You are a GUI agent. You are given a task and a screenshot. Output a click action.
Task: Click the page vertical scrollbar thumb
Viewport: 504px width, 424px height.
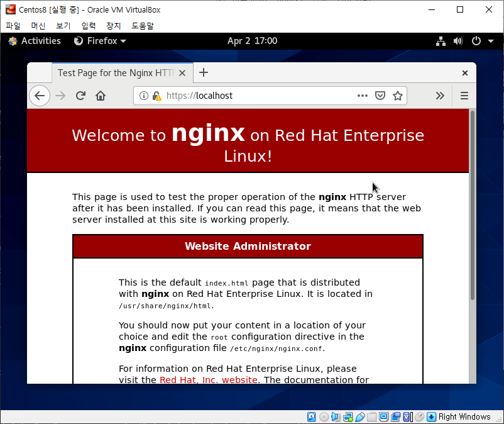click(x=472, y=205)
